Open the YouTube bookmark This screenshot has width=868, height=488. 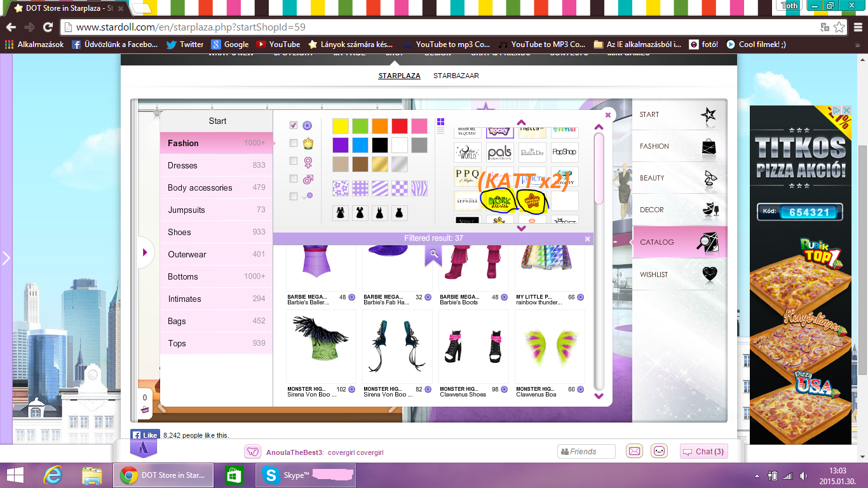point(278,44)
